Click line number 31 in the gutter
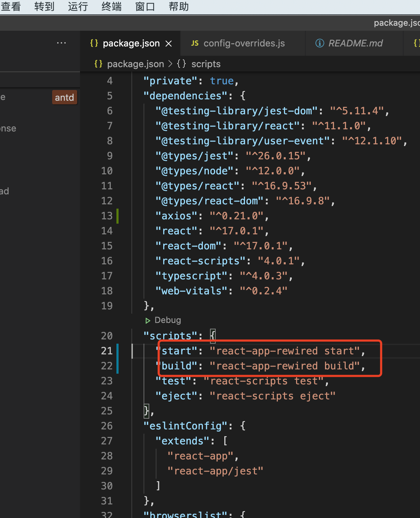Viewport: 420px width, 518px height. 107,501
